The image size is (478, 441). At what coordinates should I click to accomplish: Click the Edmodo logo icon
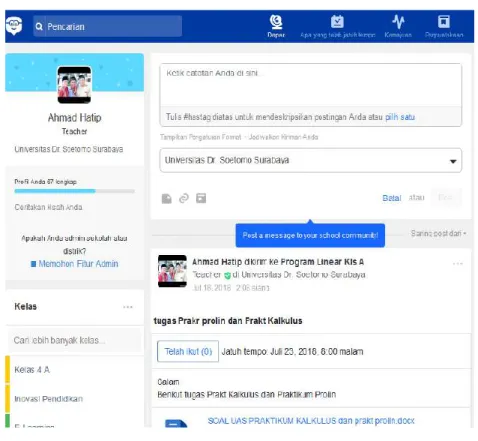(14, 26)
